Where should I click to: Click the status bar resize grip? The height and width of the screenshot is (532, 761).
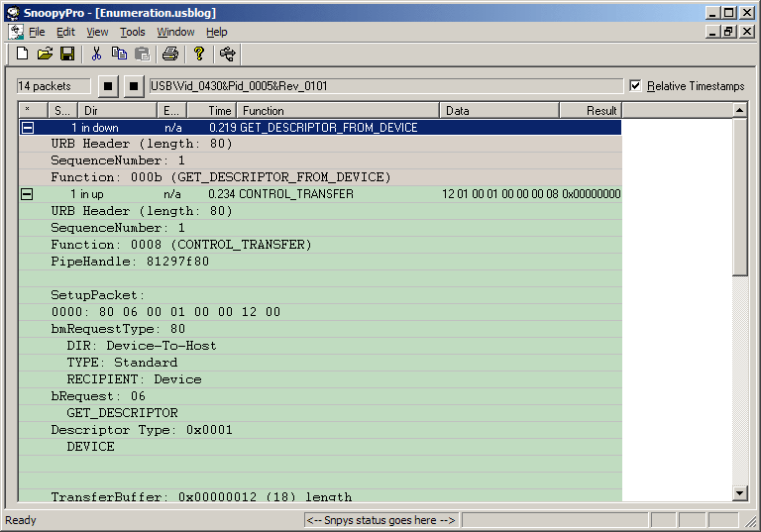coord(750,521)
